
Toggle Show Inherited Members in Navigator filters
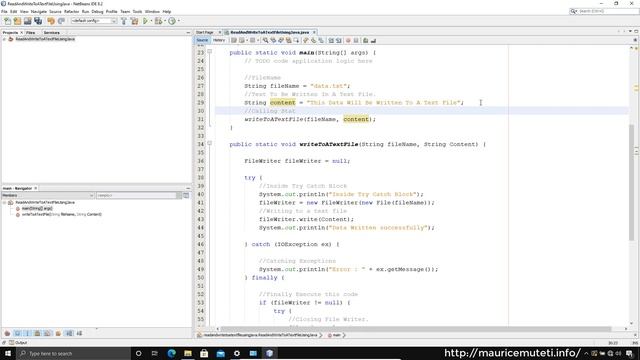coord(7,333)
